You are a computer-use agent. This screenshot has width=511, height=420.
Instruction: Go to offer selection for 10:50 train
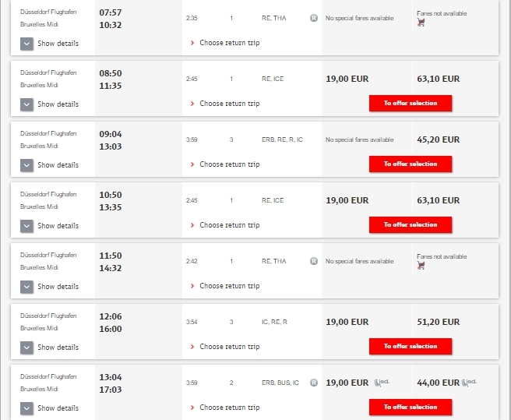tap(411, 224)
